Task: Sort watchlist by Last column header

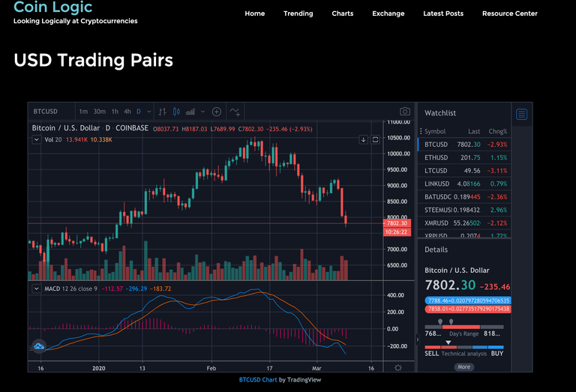Action: (474, 131)
